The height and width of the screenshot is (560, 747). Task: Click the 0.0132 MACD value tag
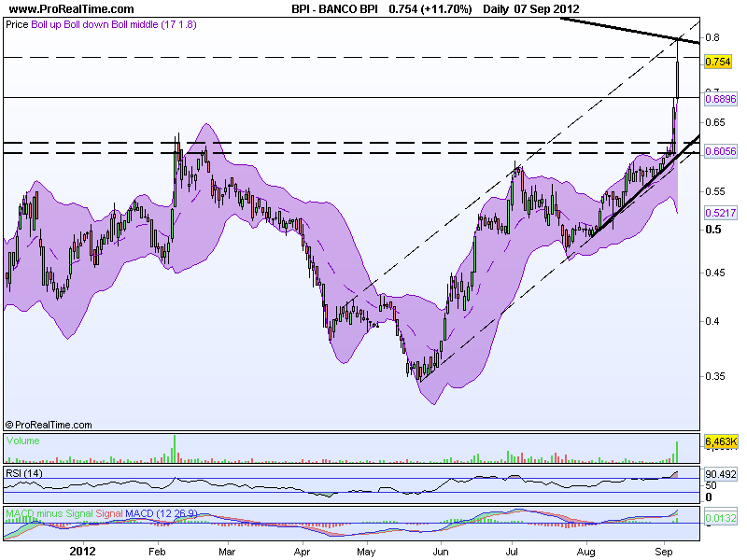click(x=721, y=518)
